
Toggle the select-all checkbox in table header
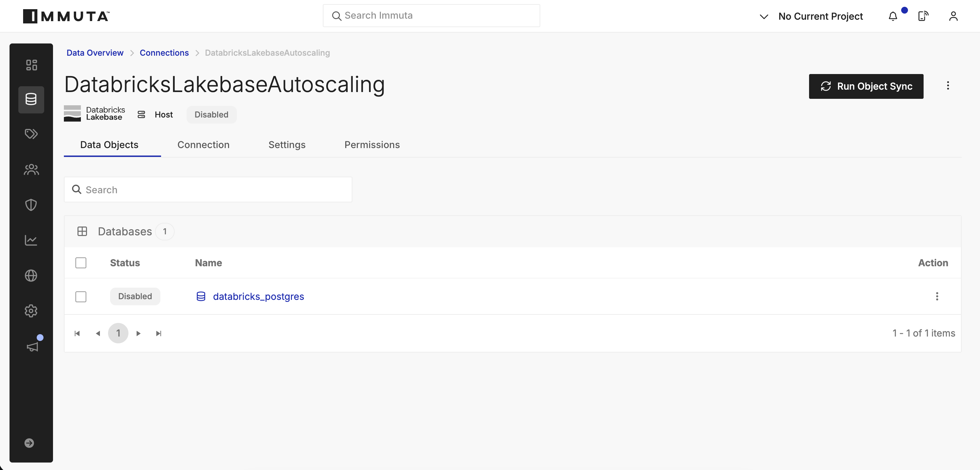81,263
